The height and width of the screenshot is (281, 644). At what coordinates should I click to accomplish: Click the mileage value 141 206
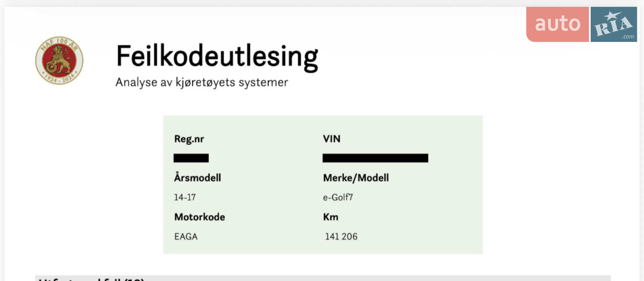pos(341,237)
